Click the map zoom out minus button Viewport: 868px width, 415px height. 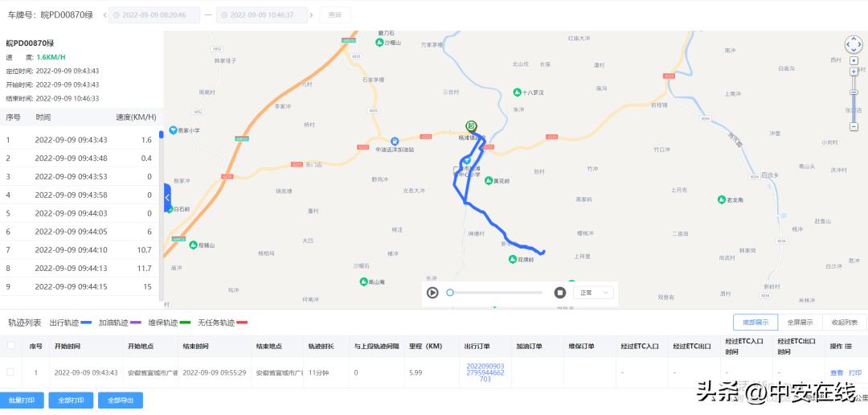pos(854,127)
